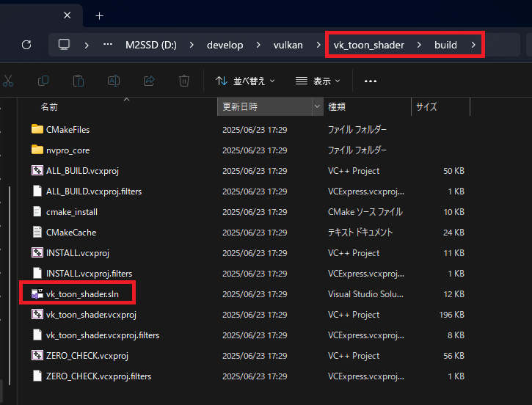Select the CMakeCache text file icon
This screenshot has width=532, height=405.
click(37, 232)
